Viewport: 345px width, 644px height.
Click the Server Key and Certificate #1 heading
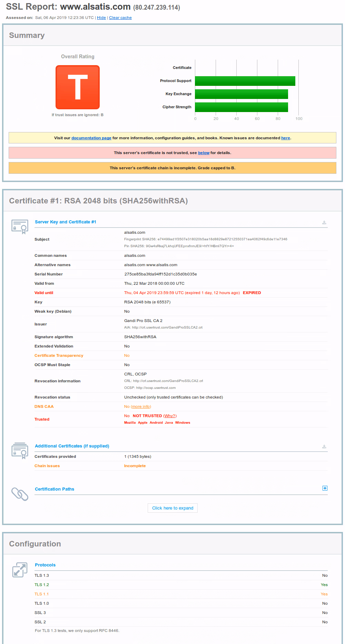click(x=66, y=222)
